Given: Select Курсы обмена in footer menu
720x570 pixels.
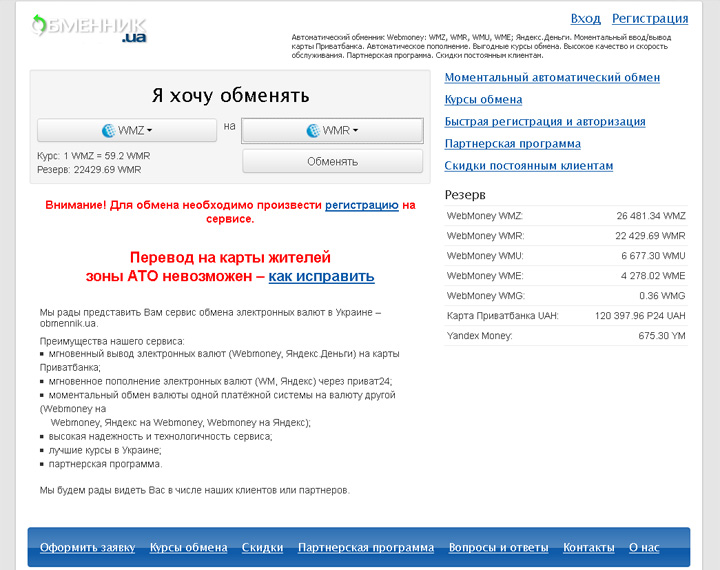Looking at the screenshot, I should pyautogui.click(x=188, y=547).
